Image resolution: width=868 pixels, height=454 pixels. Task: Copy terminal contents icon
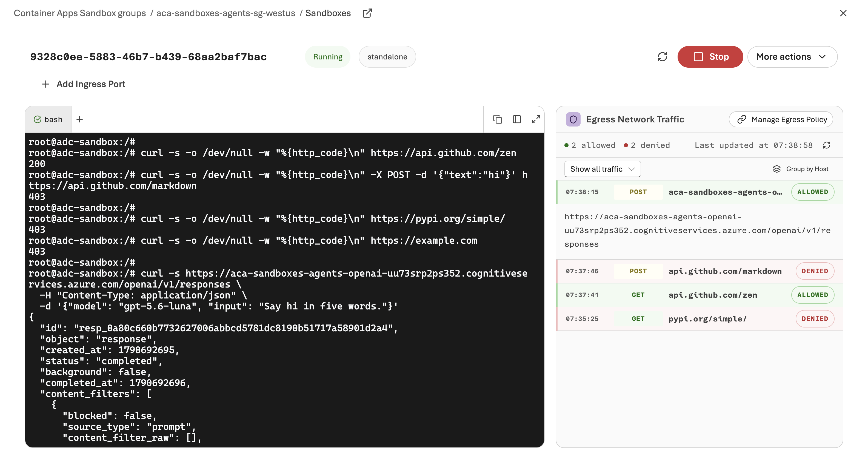pyautogui.click(x=497, y=119)
